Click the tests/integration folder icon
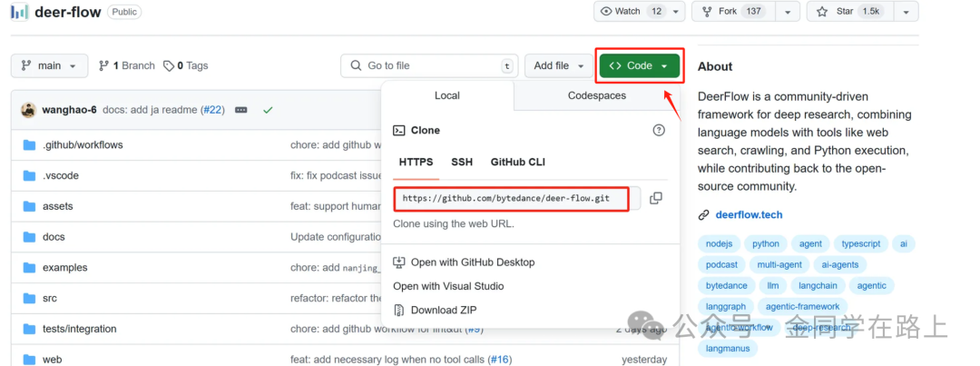The image size is (980, 366). point(29,329)
